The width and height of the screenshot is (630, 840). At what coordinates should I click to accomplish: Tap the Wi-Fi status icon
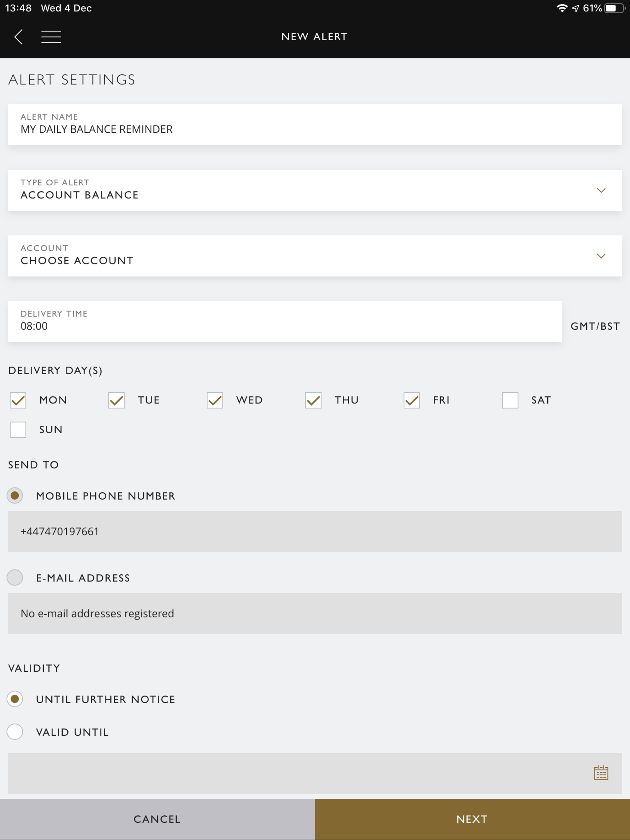562,8
